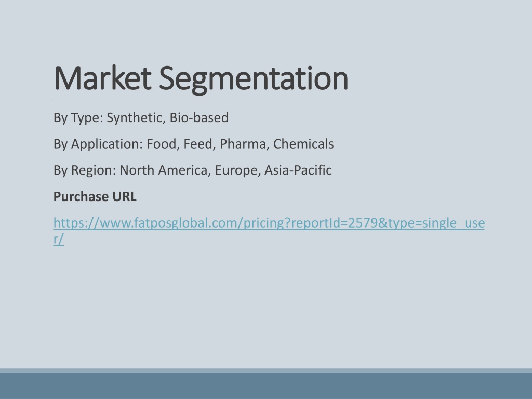Click the word 'Segmentation' in the title
The width and height of the screenshot is (532, 399).
(x=253, y=78)
